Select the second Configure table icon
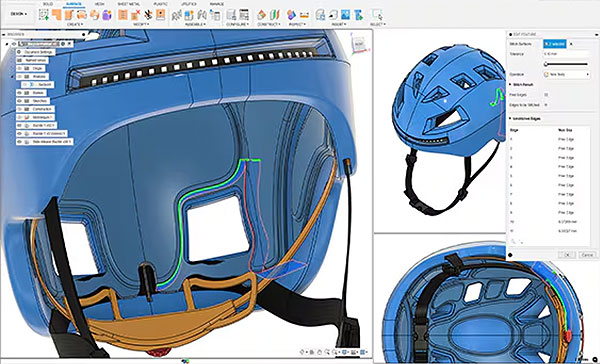Image resolution: width=600 pixels, height=364 pixels. [x=244, y=15]
